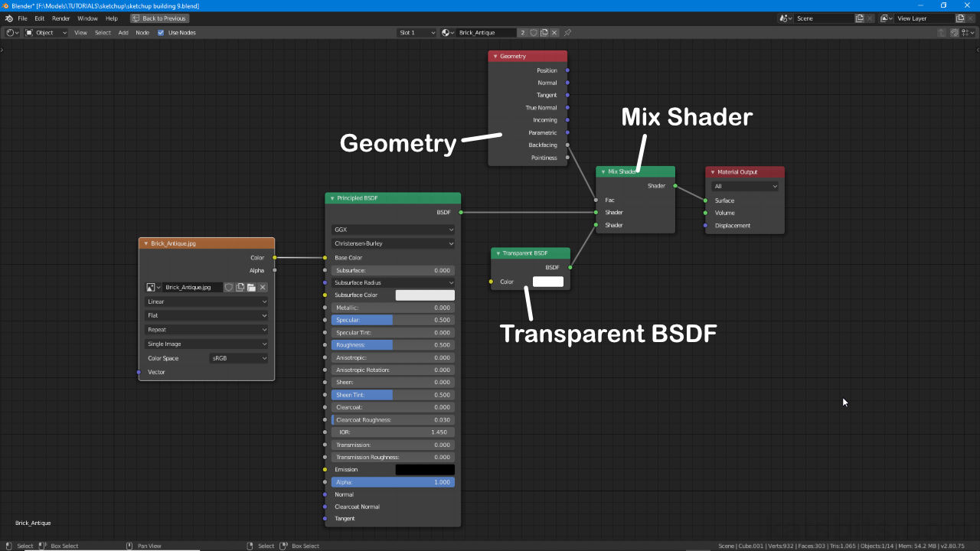Open the Slot 1 dropdown

tap(416, 32)
